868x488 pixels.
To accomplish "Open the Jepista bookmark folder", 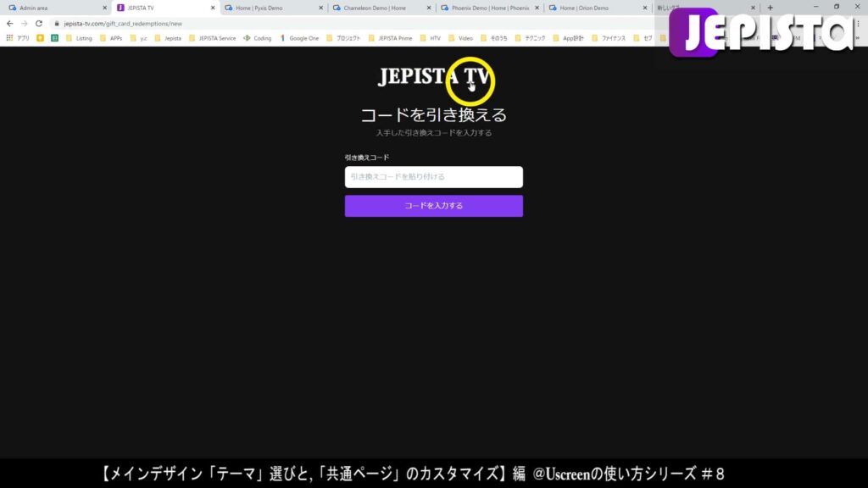I will click(x=168, y=38).
